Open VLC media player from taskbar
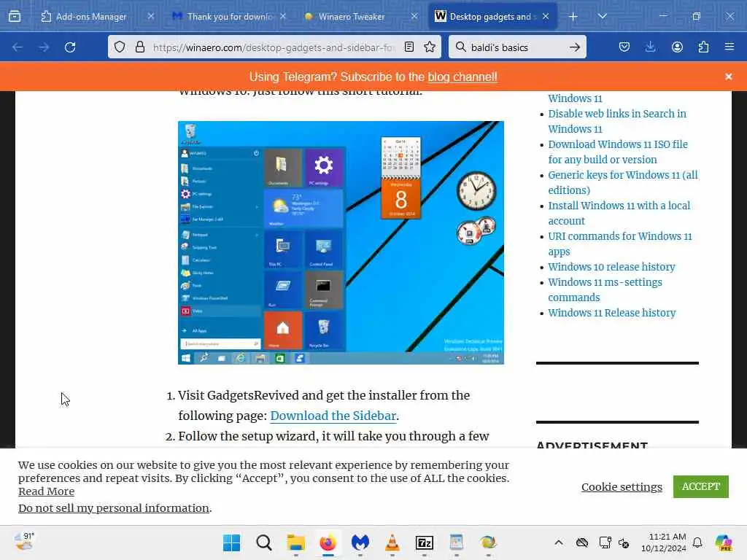Viewport: 747px width, 560px height. click(x=392, y=542)
